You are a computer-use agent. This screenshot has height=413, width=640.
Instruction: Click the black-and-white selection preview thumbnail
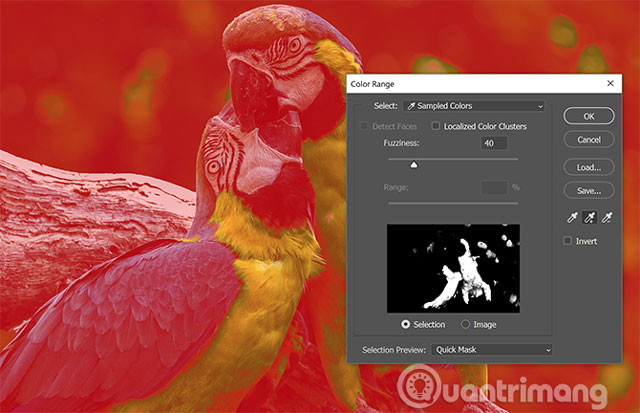pos(453,268)
